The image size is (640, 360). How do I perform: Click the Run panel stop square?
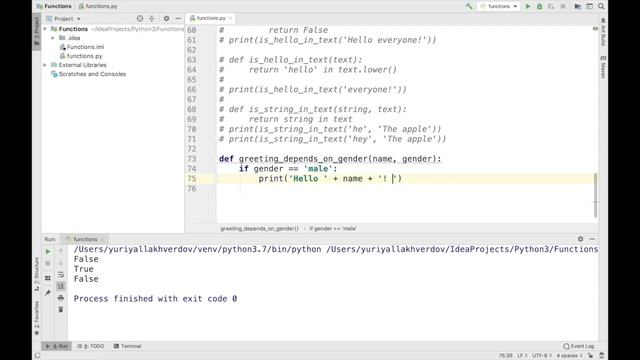click(x=48, y=263)
